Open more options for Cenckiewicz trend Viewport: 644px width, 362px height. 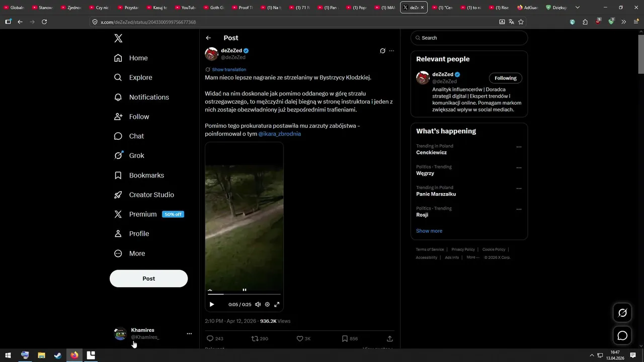pos(519,147)
